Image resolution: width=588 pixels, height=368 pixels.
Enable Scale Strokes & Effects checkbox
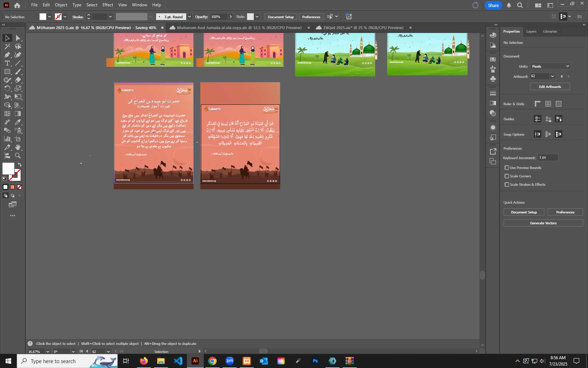coord(507,185)
